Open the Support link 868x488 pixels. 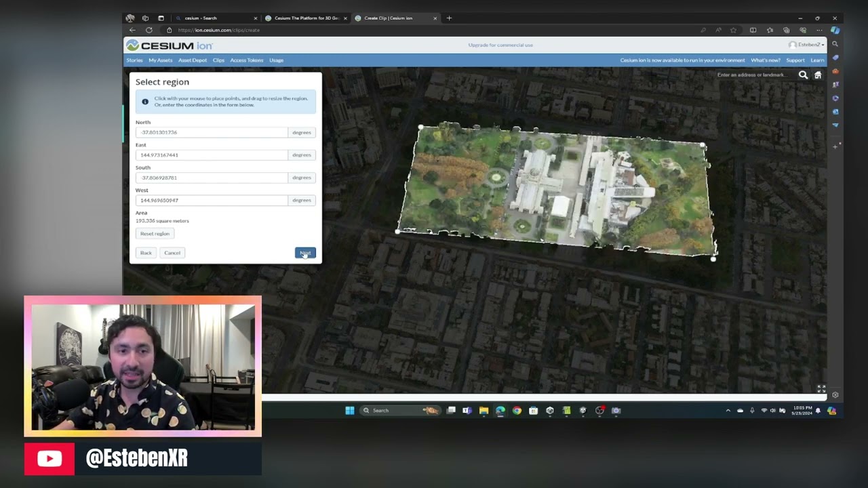(795, 60)
